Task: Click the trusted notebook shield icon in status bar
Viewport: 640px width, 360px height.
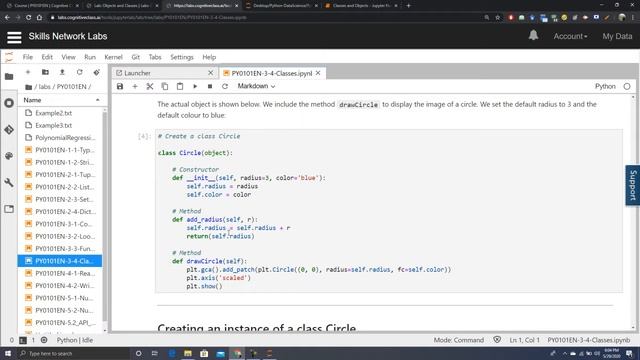Action: tap(497, 340)
